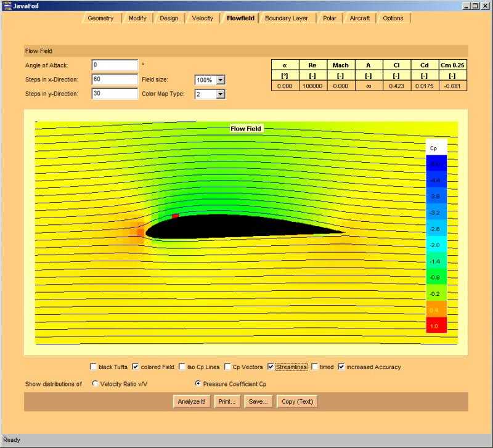Uncheck increased Accuracy option
The width and height of the screenshot is (493, 448).
(x=341, y=367)
